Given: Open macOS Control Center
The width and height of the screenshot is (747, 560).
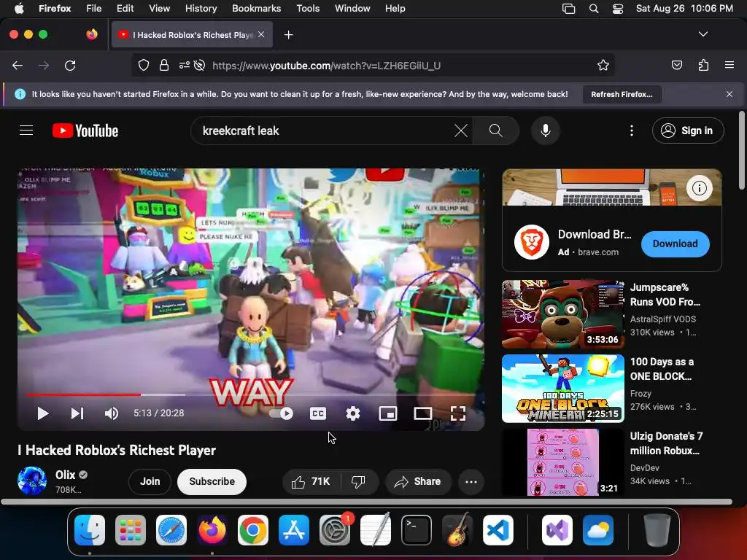Looking at the screenshot, I should 618,9.
